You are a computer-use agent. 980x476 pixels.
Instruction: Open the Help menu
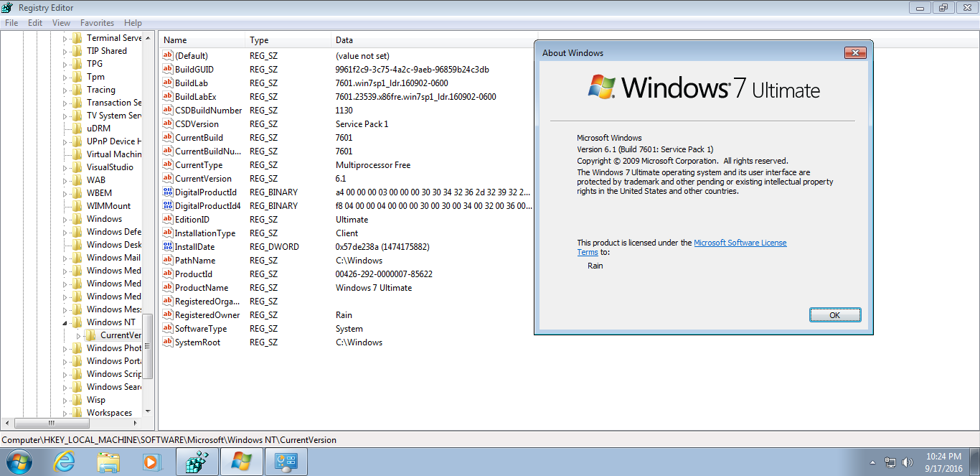click(133, 23)
